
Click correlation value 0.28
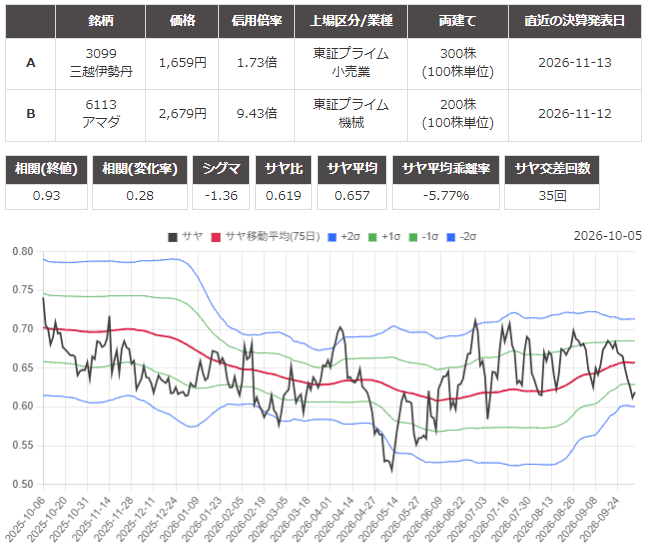coord(140,196)
